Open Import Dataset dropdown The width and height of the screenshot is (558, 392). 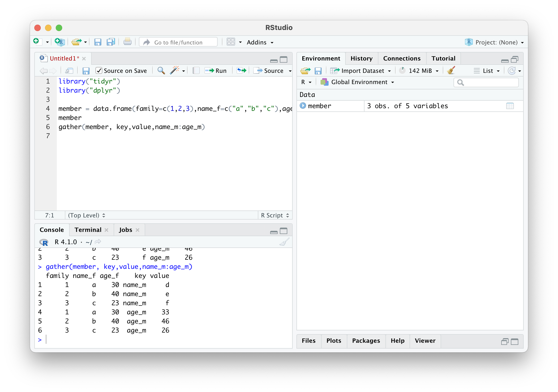tap(360, 71)
